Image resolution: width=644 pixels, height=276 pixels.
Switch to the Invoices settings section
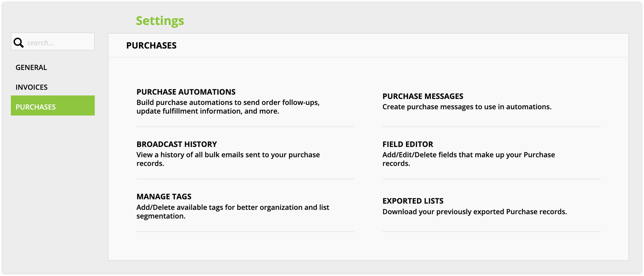click(31, 87)
